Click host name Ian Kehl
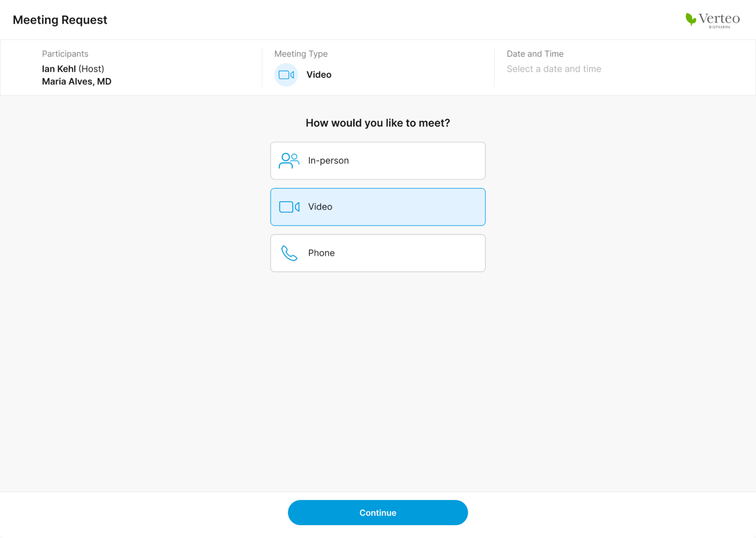Screen dimensions: 756x538 [59, 69]
